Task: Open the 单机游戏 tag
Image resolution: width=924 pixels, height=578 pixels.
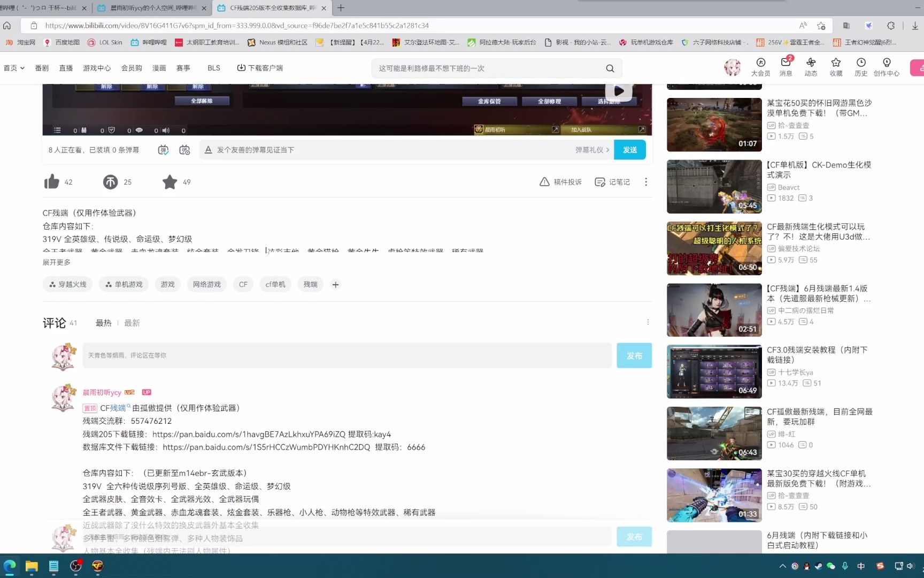Action: 124,284
